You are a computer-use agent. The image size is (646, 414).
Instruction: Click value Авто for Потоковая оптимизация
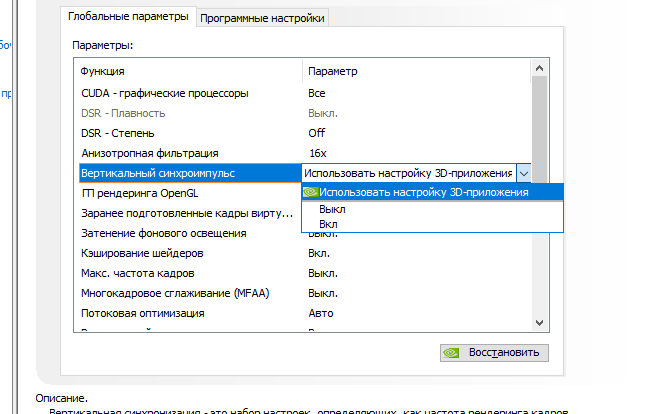tap(321, 313)
